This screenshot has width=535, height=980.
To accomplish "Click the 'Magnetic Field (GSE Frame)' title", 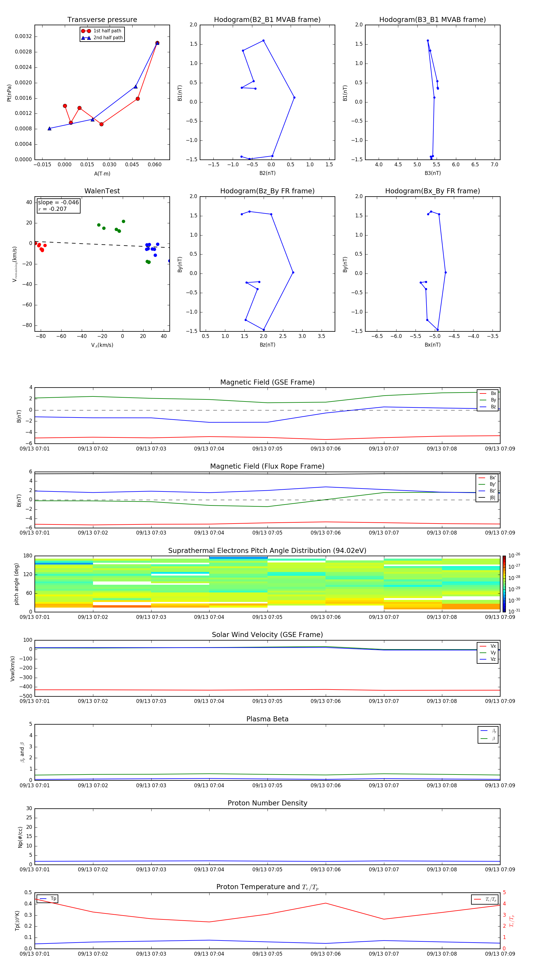I will click(x=267, y=382).
